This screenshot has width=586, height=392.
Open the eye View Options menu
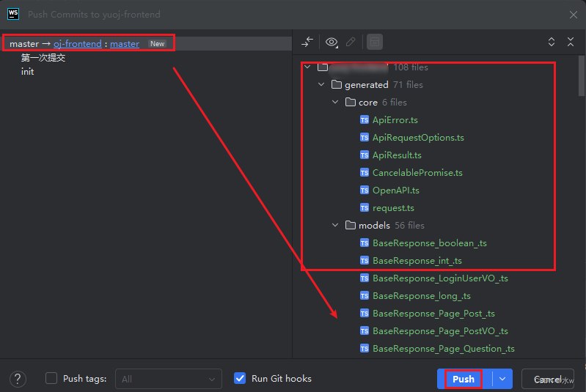click(332, 42)
